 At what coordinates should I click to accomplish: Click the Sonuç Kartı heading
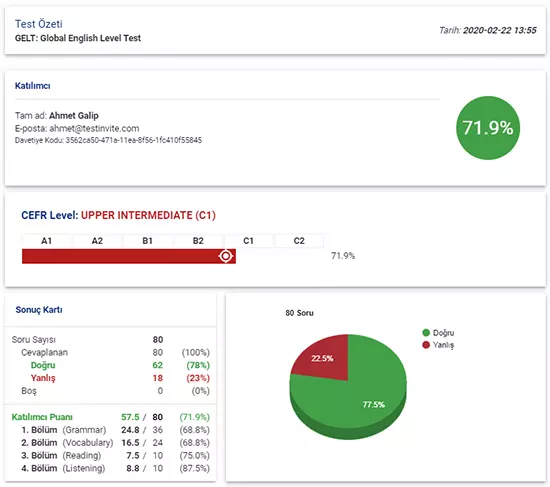(x=39, y=310)
